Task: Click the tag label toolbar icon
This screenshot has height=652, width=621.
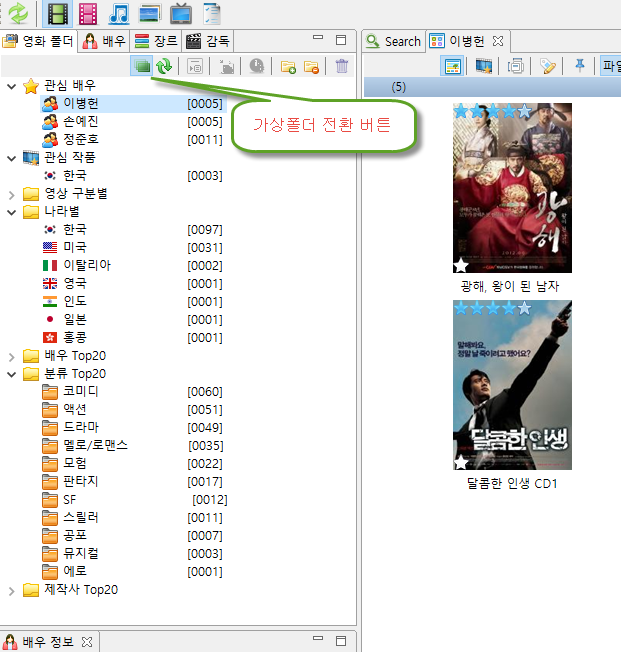Action: [x=547, y=66]
